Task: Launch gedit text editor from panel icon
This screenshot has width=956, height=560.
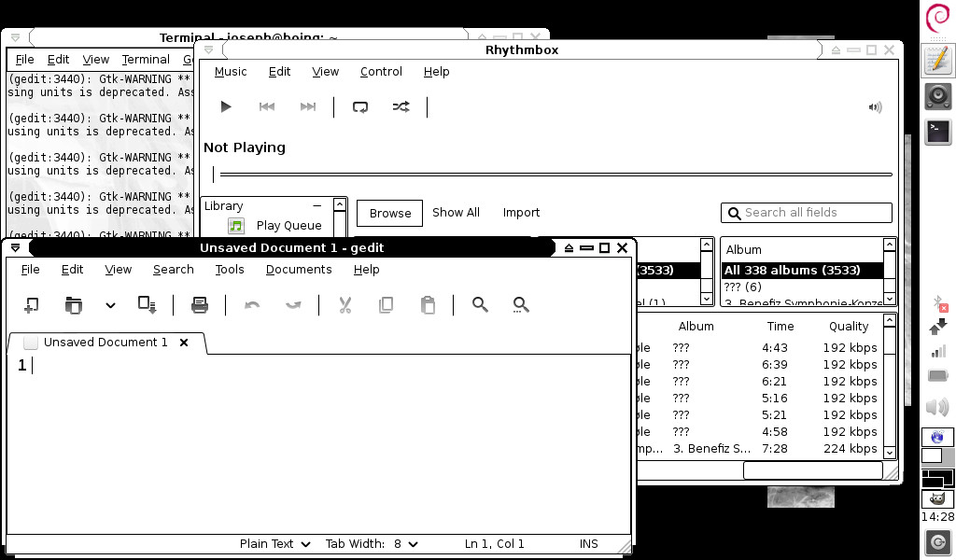Action: point(937,61)
